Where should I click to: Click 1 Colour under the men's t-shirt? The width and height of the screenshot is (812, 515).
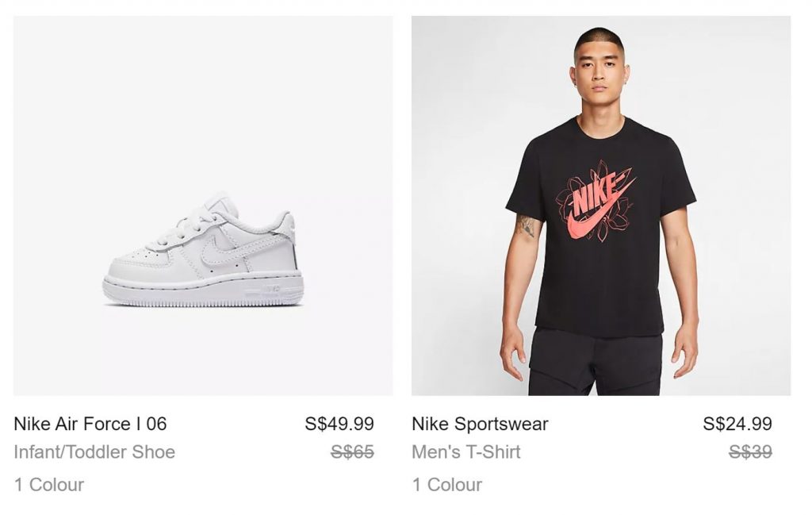pos(446,484)
